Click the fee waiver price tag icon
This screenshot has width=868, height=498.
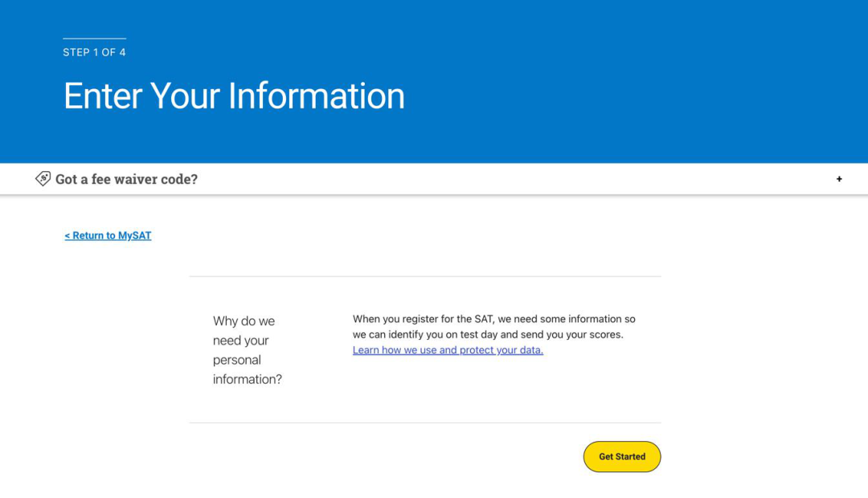point(43,178)
